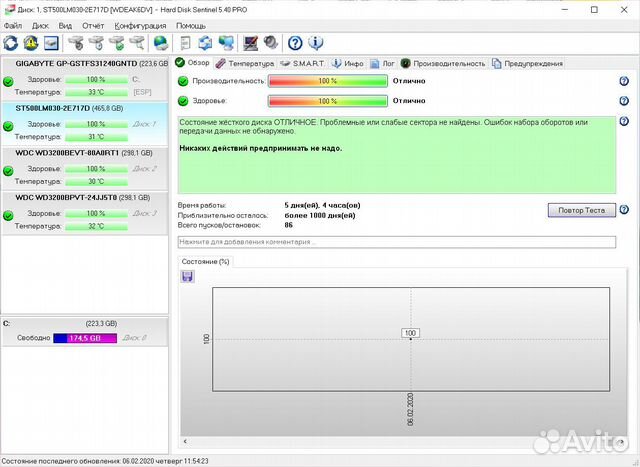640x467 pixels.
Task: Click help icon next to Повтор Теста
Action: click(624, 209)
